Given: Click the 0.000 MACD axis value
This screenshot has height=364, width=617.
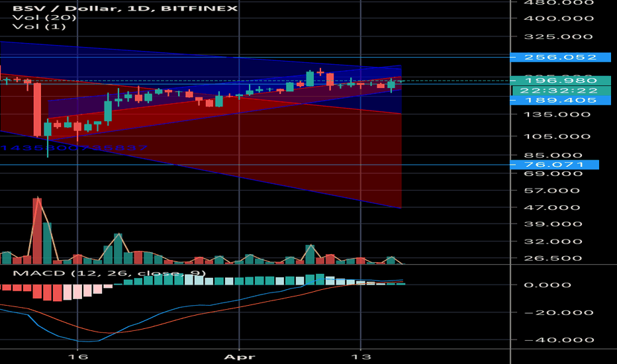Looking at the screenshot, I should coord(547,285).
